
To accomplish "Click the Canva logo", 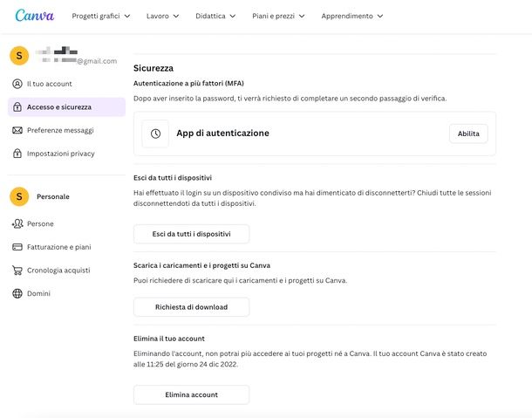I will click(35, 16).
